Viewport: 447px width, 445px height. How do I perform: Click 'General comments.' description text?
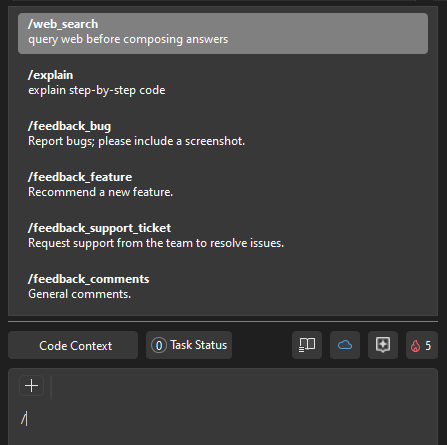(x=79, y=294)
